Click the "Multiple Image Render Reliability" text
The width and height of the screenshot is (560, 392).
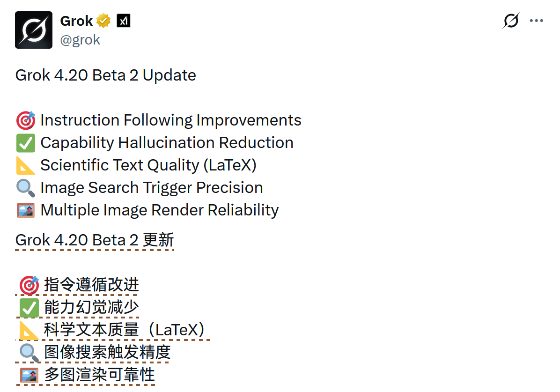[160, 210]
